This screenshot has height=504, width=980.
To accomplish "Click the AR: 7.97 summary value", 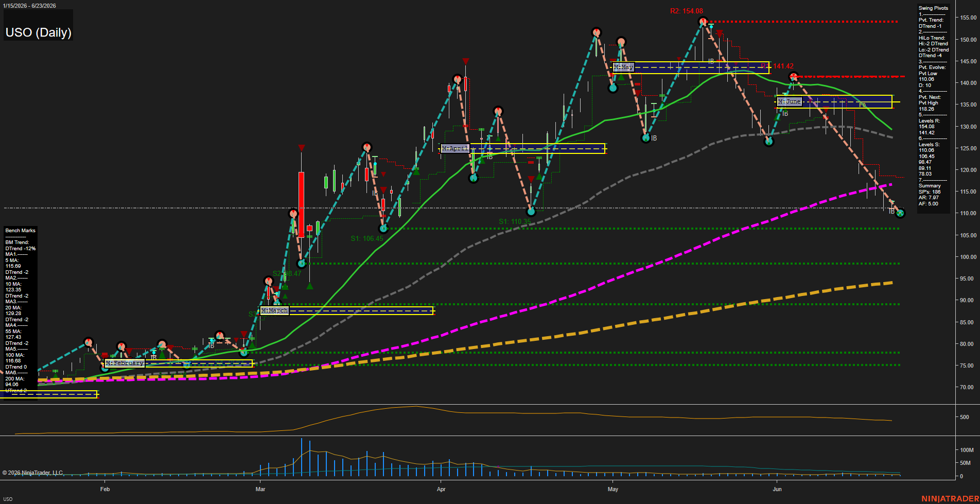I will click(x=929, y=198).
